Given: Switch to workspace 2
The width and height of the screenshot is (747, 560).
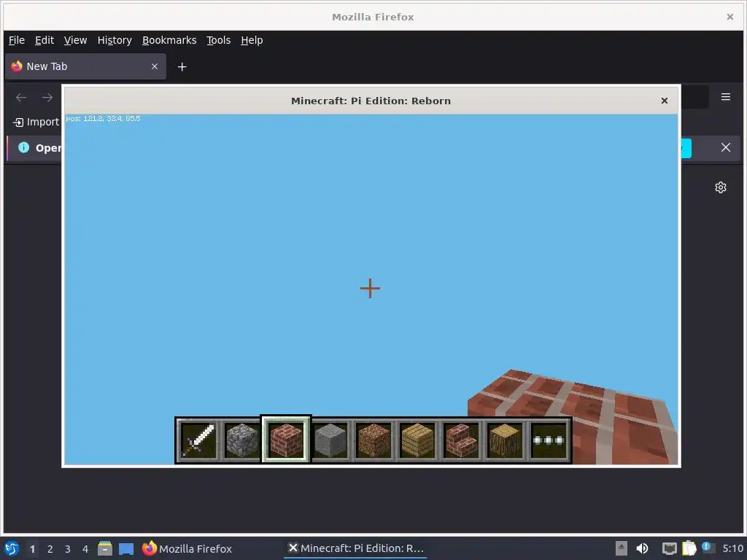Looking at the screenshot, I should coord(50,549).
